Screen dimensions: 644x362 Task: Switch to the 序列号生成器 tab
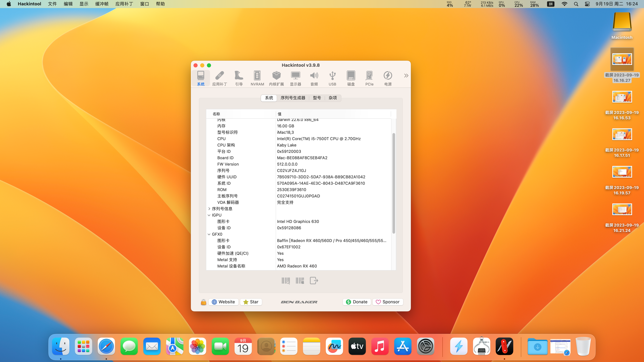(293, 98)
